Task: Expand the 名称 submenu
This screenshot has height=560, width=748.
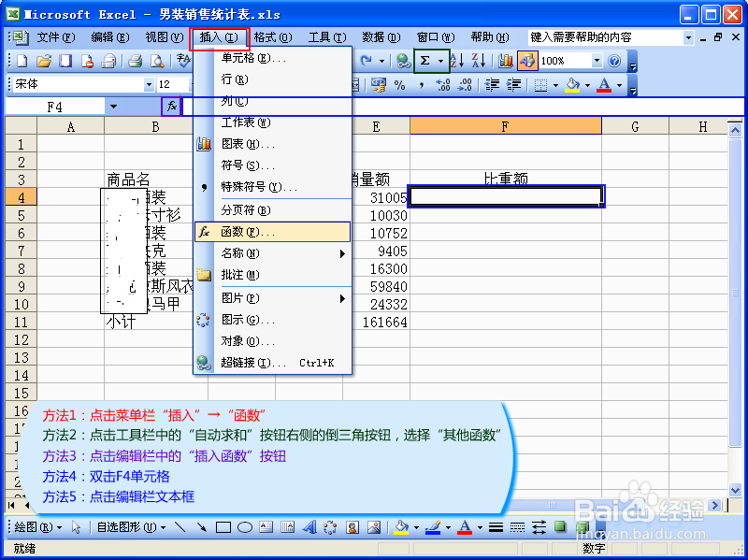Action: coord(273,253)
